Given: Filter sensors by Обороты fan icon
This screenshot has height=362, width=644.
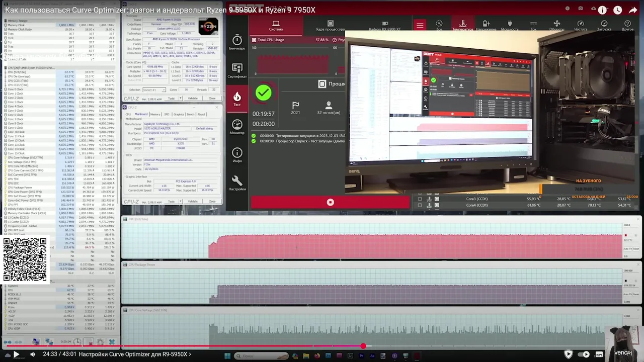Looking at the screenshot, I should click(x=556, y=26).
